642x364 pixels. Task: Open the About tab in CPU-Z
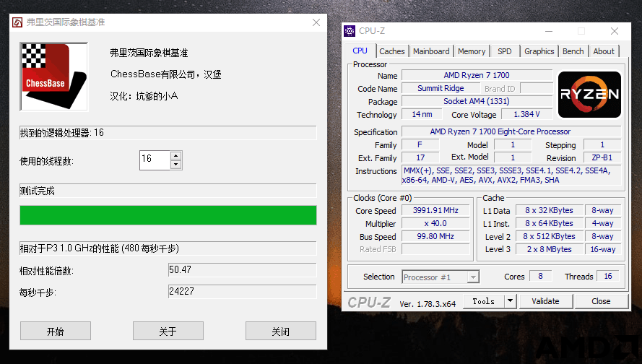[604, 51]
